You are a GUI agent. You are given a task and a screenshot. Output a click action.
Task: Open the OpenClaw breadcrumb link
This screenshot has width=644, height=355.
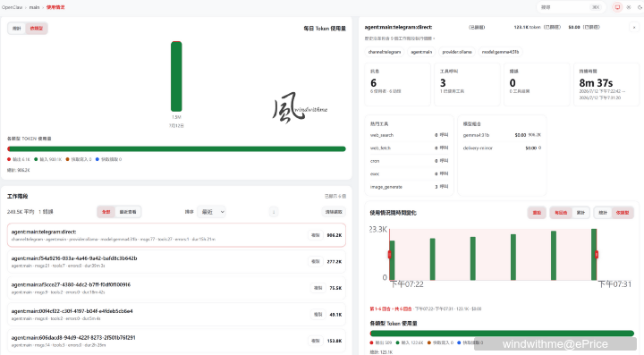click(12, 7)
